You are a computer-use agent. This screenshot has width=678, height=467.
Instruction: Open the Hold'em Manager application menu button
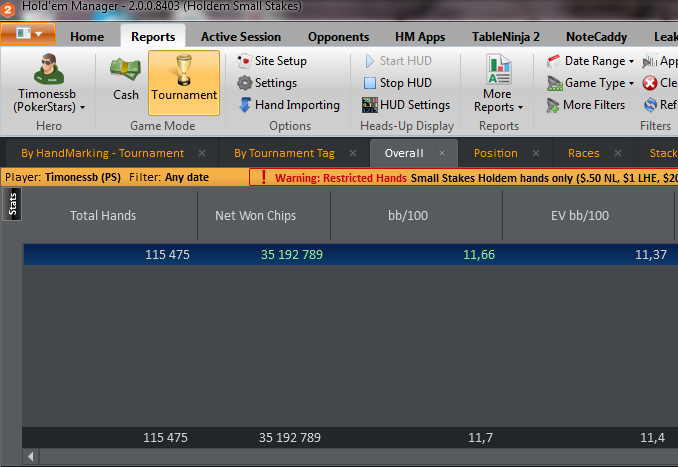click(x=28, y=34)
